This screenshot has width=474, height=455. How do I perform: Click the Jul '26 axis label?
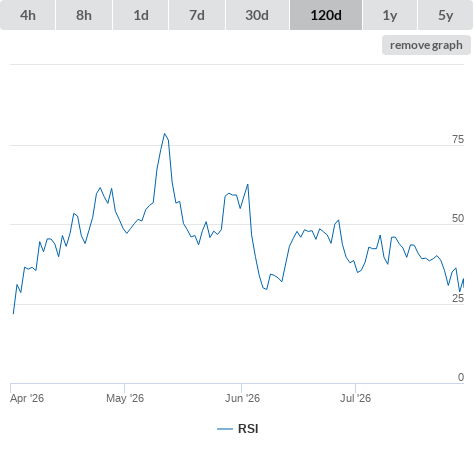tap(355, 398)
